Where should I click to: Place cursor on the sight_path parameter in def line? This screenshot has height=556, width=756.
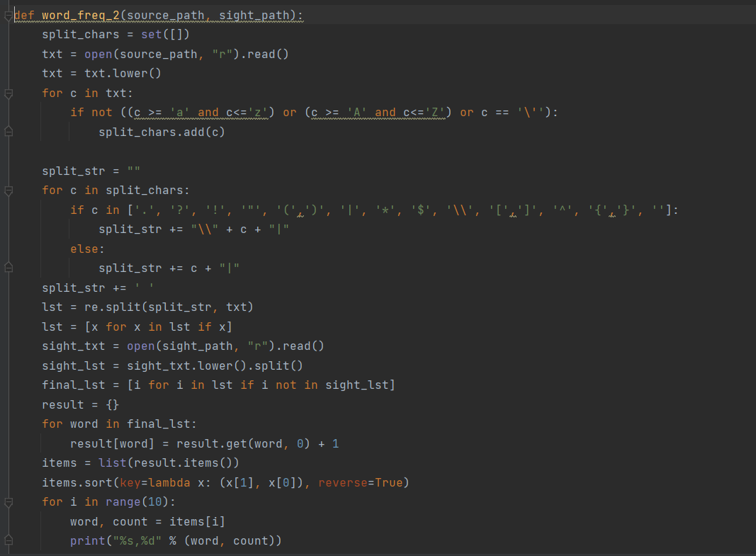tap(254, 16)
